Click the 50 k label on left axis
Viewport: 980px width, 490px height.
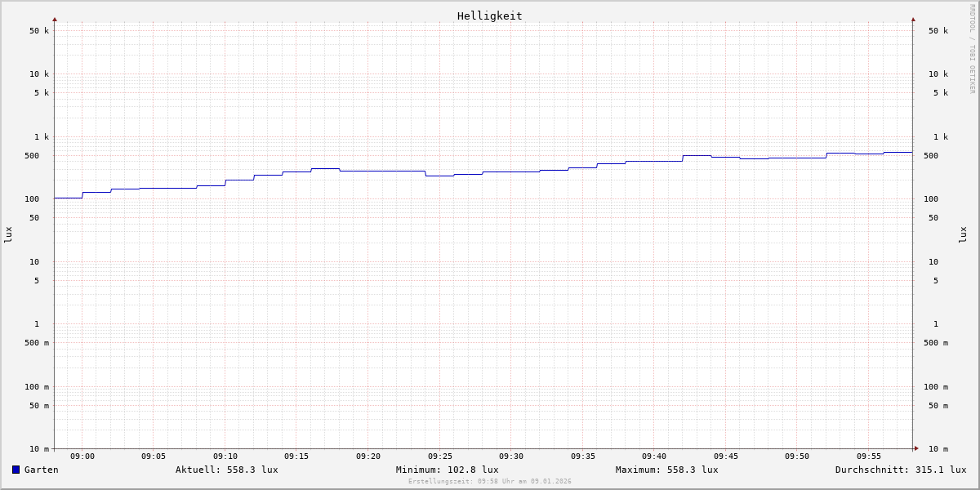coord(39,31)
